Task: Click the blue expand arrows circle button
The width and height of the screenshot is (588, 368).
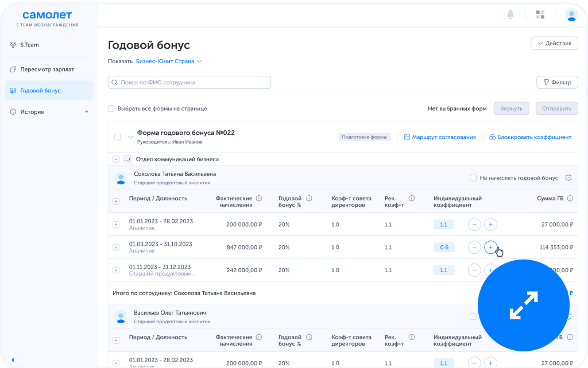Action: [523, 304]
